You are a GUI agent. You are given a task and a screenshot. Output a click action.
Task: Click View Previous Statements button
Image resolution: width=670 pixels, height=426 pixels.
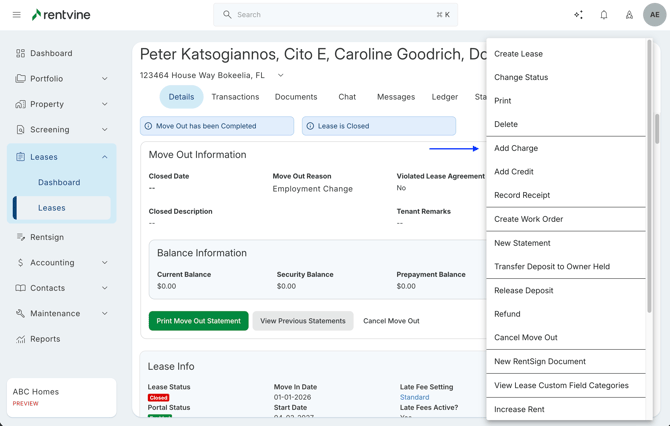[302, 321]
